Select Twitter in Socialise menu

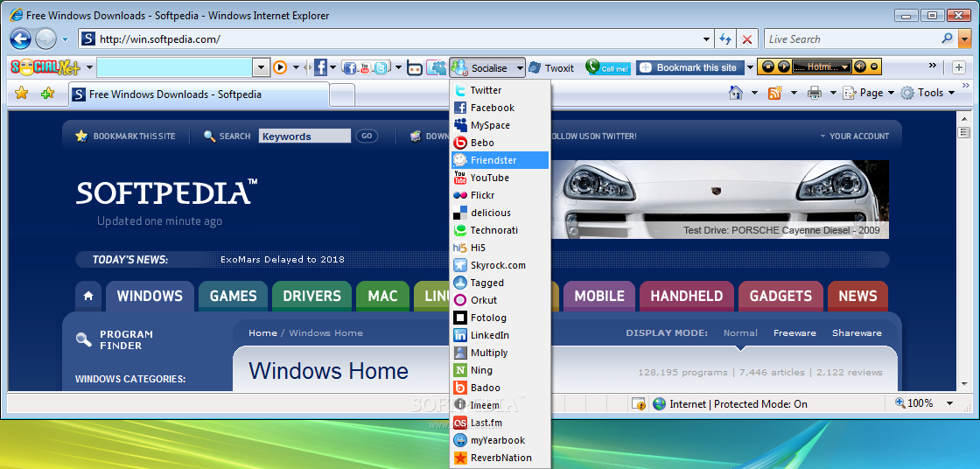[x=500, y=90]
